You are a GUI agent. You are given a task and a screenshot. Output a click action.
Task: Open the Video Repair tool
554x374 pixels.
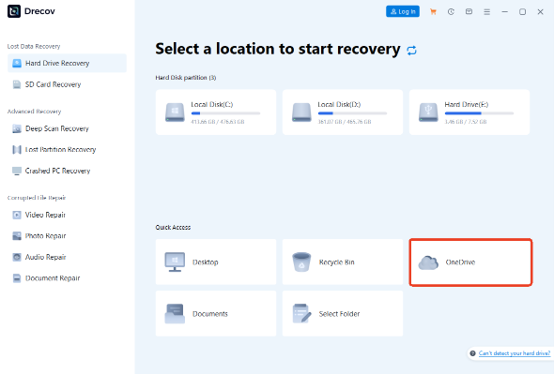(67, 215)
